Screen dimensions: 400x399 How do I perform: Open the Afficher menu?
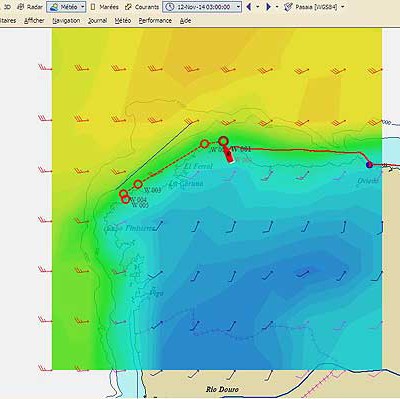(34, 21)
